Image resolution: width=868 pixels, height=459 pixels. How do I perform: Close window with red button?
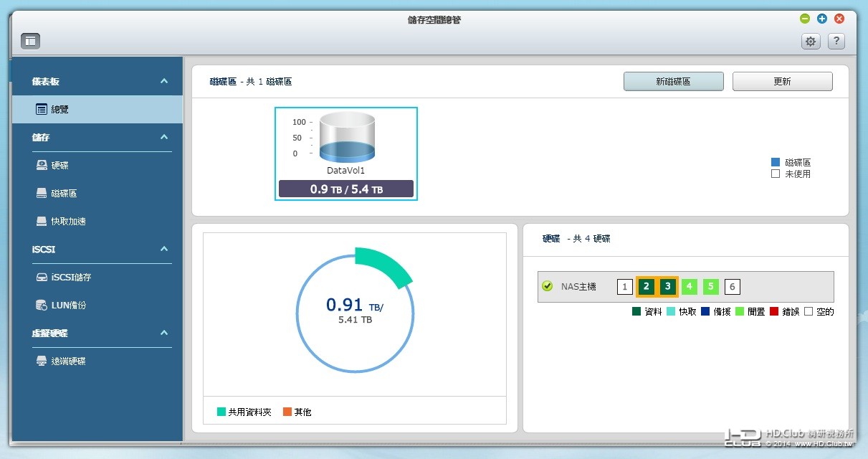(x=839, y=19)
